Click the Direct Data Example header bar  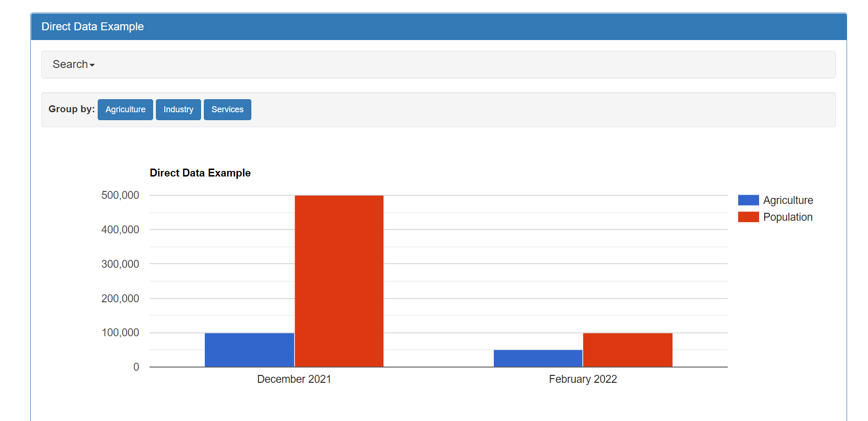pyautogui.click(x=93, y=27)
